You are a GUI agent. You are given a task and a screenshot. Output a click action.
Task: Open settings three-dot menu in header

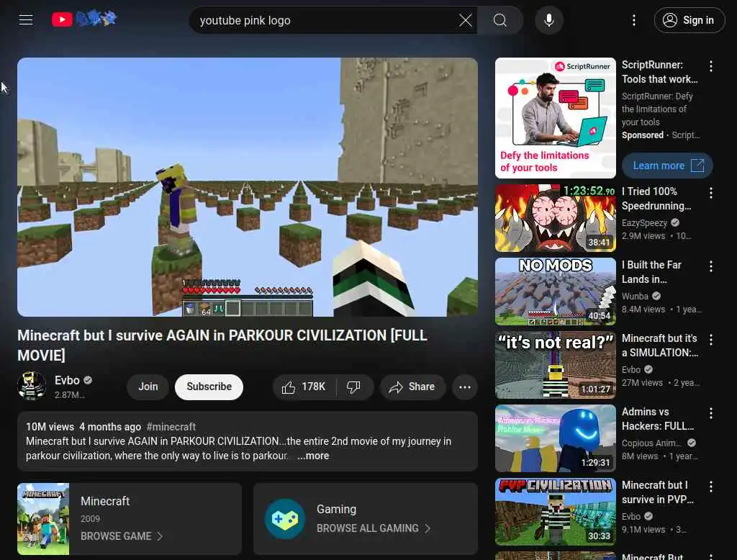click(x=633, y=20)
